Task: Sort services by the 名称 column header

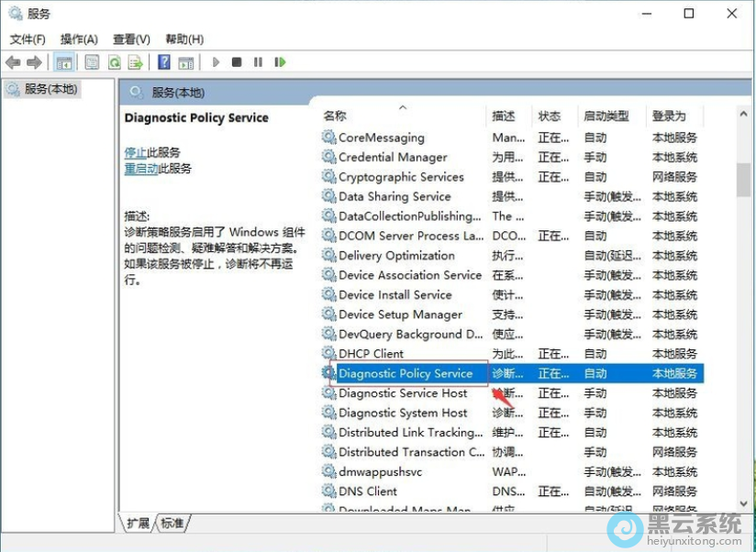Action: (x=336, y=116)
